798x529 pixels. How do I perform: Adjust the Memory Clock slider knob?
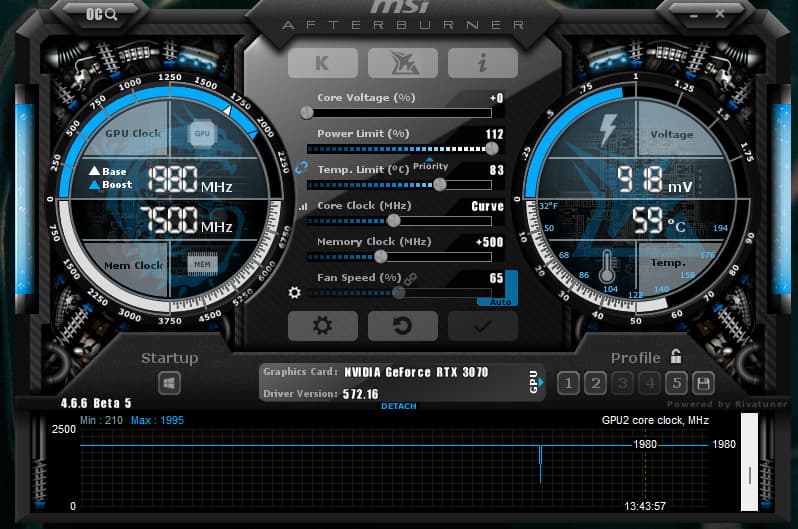[380, 257]
